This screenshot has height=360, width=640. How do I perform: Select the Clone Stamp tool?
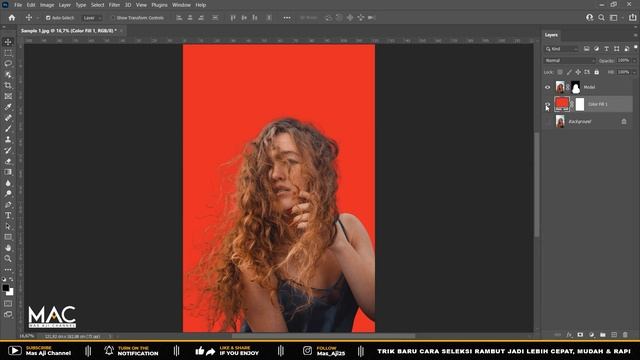pyautogui.click(x=8, y=140)
